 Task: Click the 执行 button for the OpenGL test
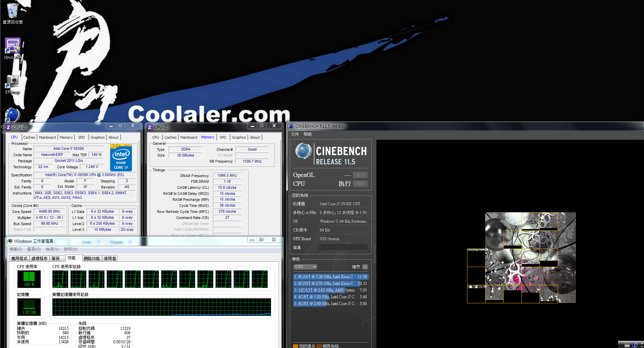click(x=360, y=175)
